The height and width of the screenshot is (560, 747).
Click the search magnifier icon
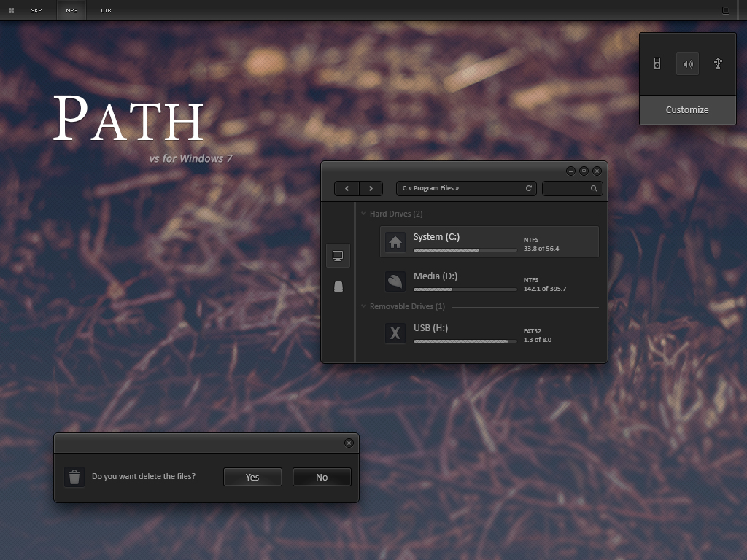pyautogui.click(x=594, y=189)
